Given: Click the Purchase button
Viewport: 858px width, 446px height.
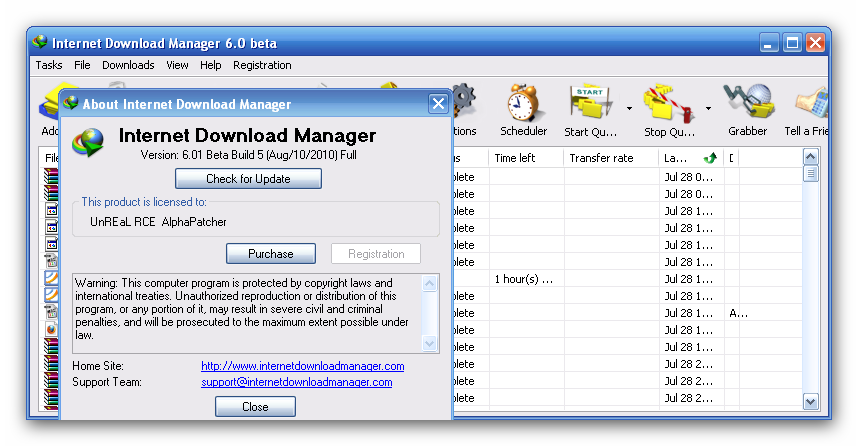Looking at the screenshot, I should [271, 254].
